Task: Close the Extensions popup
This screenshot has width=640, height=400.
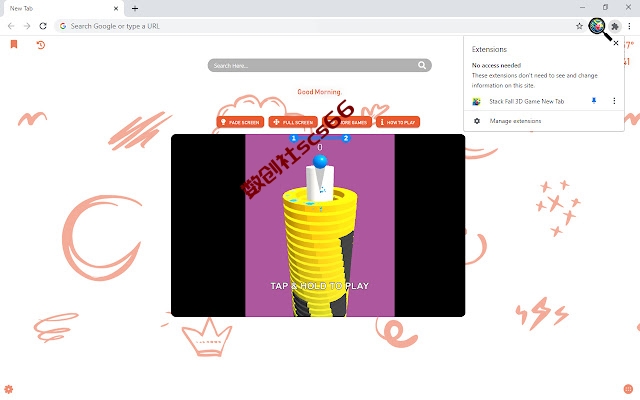Action: coord(616,43)
